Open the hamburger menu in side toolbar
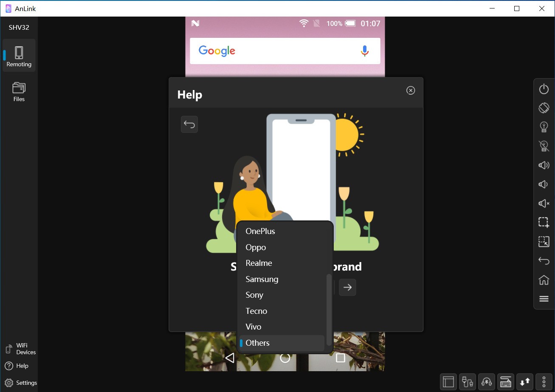The image size is (555, 392). [544, 299]
